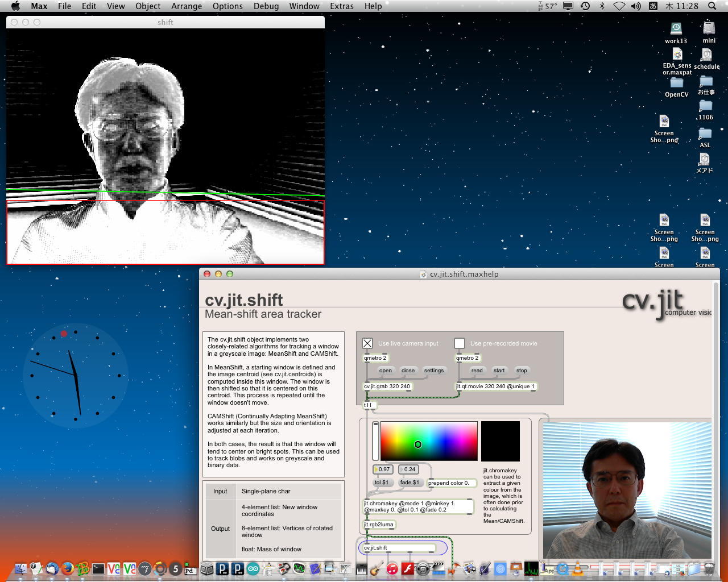Enable the Use pre-recorded movie toggle

(460, 343)
